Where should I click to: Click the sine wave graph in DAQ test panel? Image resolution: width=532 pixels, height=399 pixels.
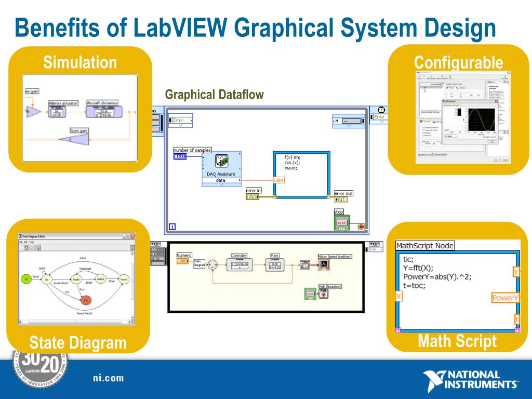(x=482, y=119)
